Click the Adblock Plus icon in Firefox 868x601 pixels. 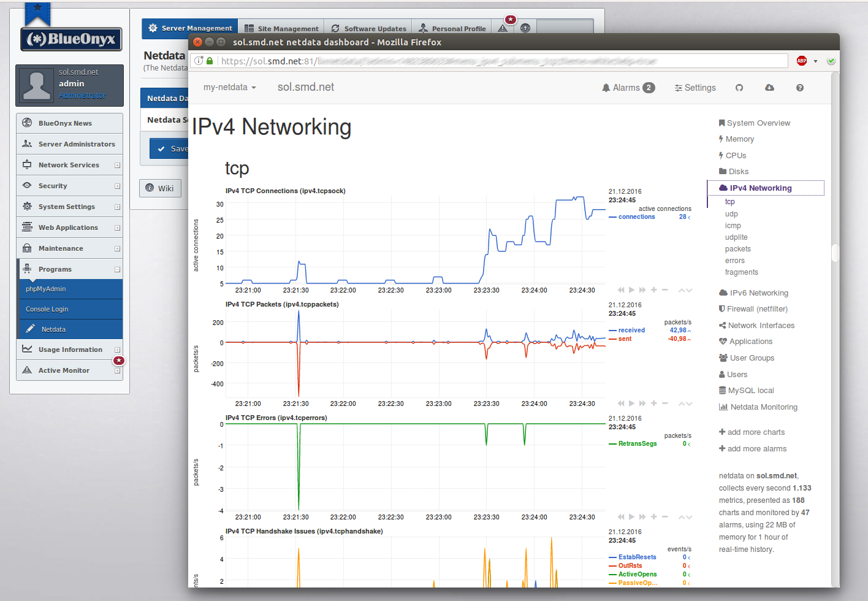point(801,61)
